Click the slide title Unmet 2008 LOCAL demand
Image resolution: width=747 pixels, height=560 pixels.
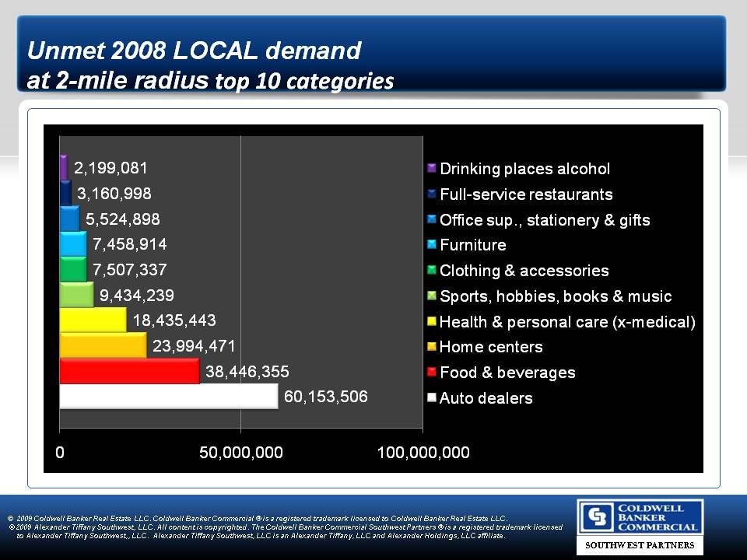coord(195,51)
